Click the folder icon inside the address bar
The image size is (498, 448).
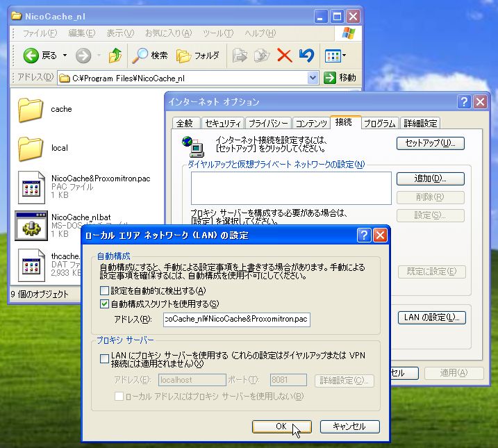65,78
